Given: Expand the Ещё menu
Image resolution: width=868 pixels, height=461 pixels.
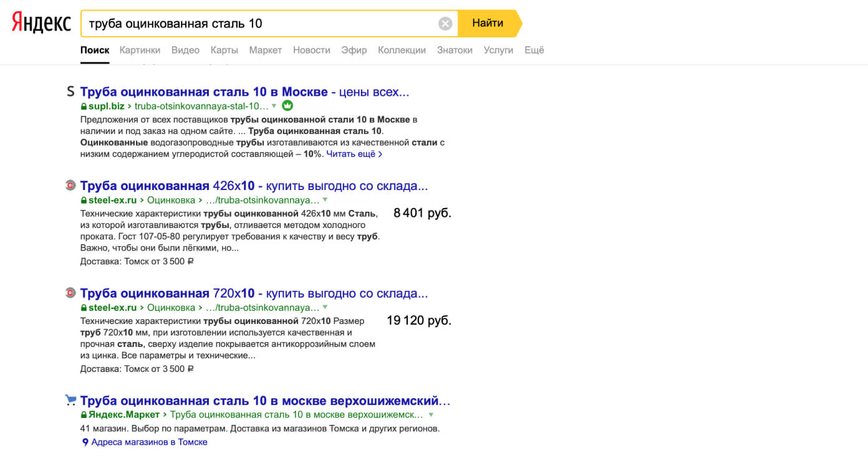Looking at the screenshot, I should click(534, 50).
